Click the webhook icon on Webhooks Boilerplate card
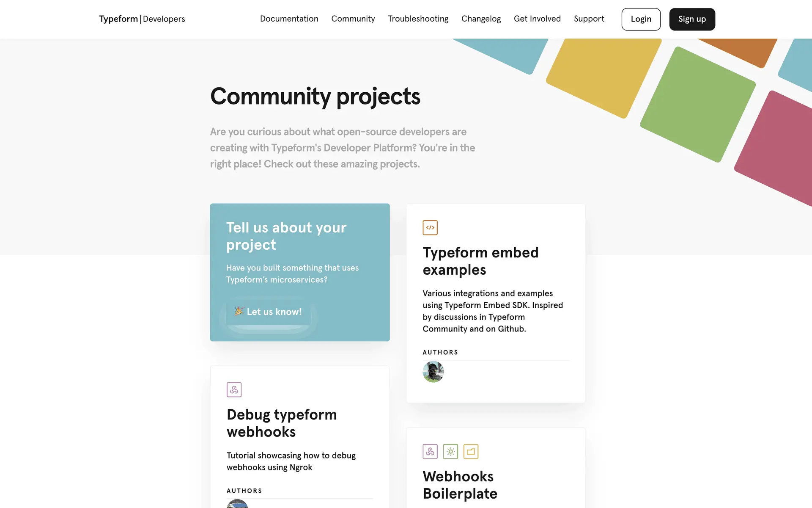The width and height of the screenshot is (812, 508). [430, 452]
